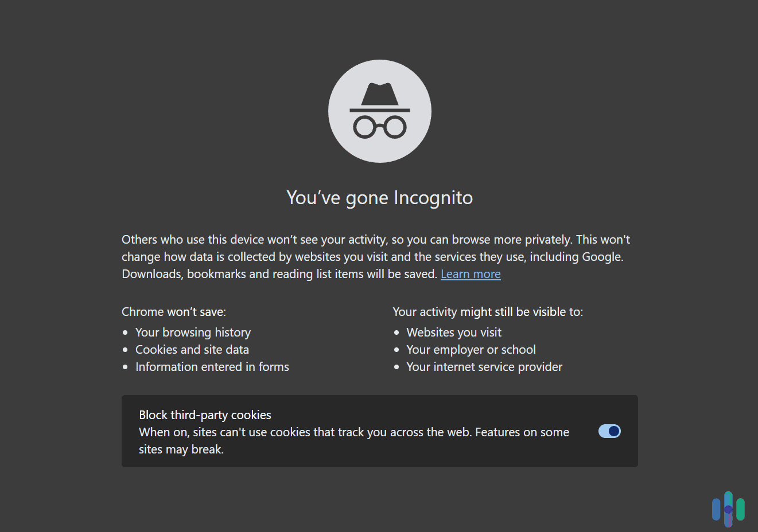
Task: Click the Chrome won't save section heading
Action: (173, 311)
